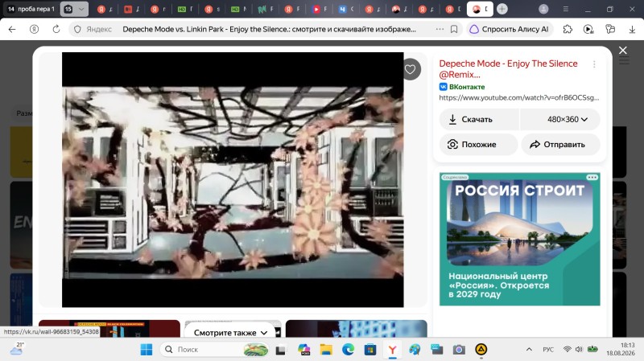
Task: Open volume control tray icon
Action: 579,350
